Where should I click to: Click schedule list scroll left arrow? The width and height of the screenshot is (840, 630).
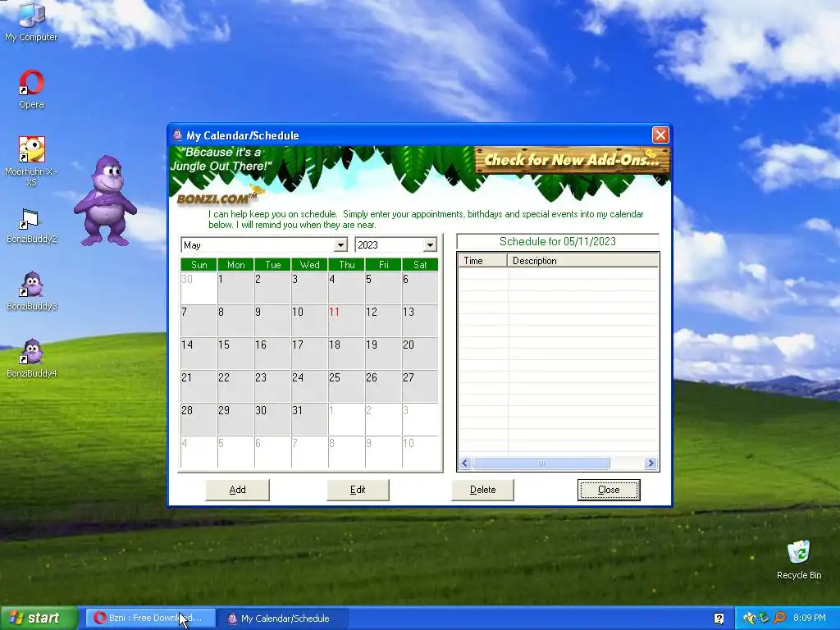(464, 463)
